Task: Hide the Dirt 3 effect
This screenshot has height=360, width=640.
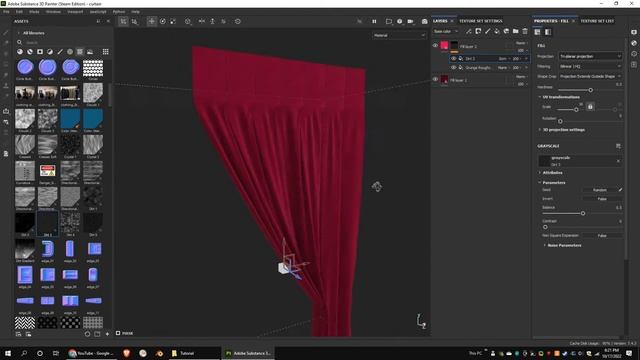Action: click(x=453, y=58)
